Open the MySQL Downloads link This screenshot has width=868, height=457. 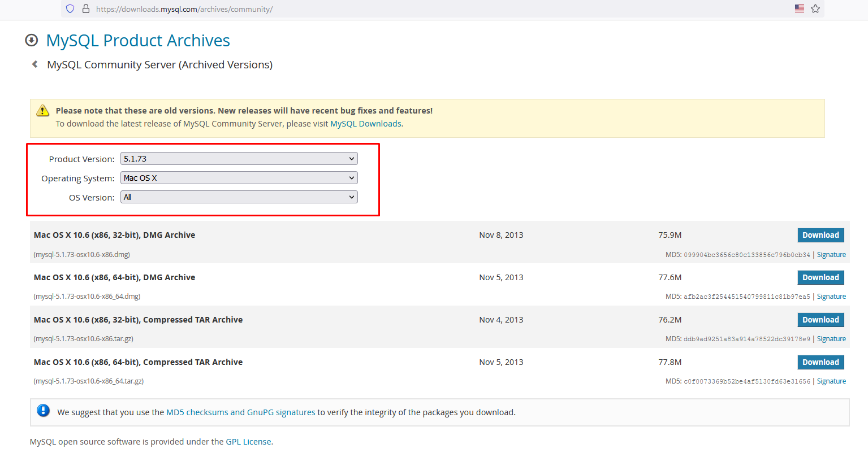point(365,124)
